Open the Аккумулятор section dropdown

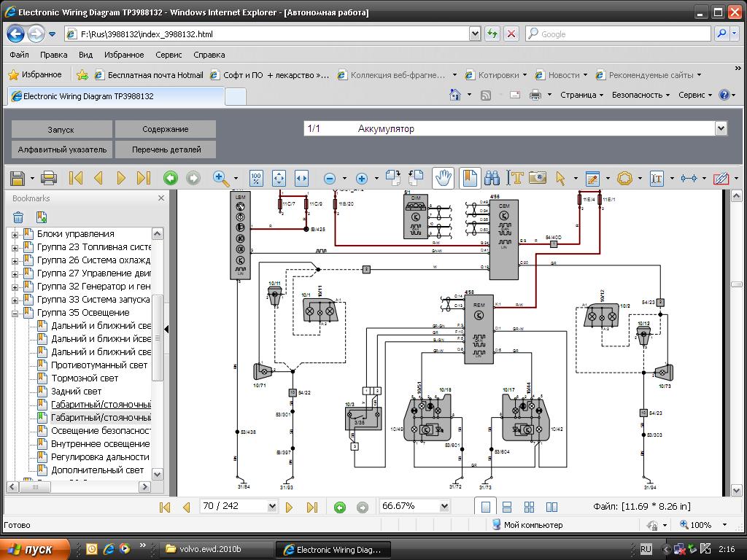click(721, 128)
